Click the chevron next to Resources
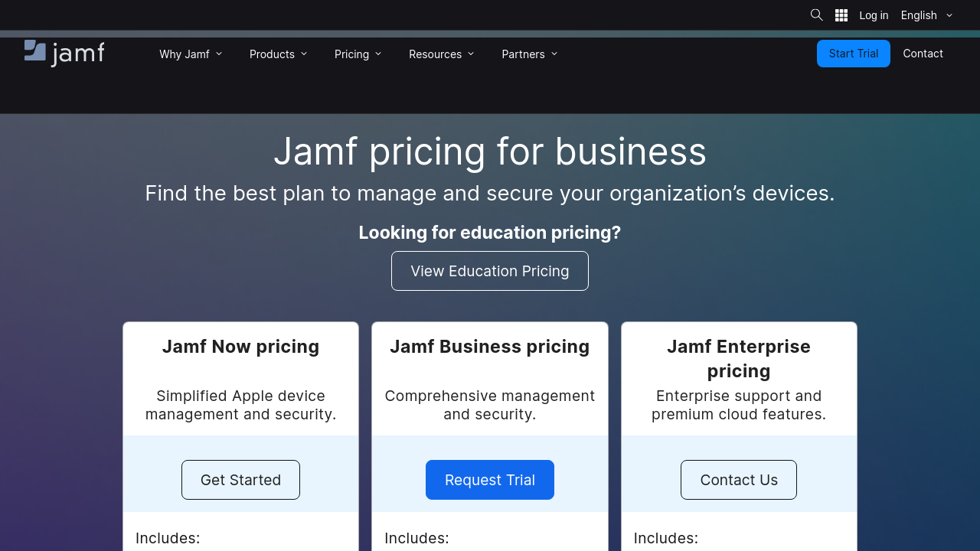 (x=471, y=54)
